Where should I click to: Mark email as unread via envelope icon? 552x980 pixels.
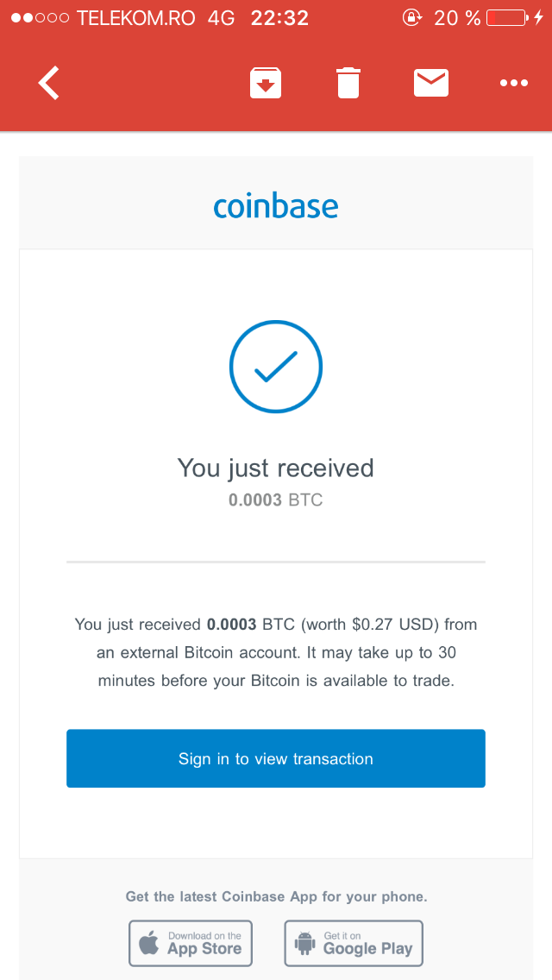click(x=431, y=83)
